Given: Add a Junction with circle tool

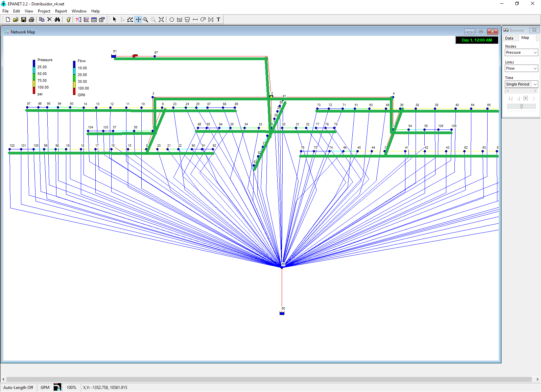Looking at the screenshot, I should coord(172,20).
